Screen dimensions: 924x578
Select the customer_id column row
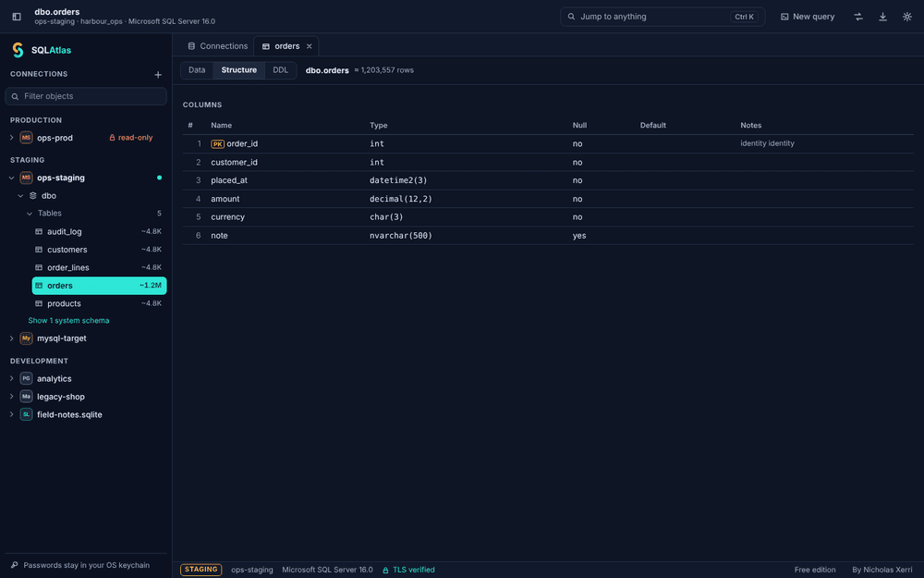(548, 162)
